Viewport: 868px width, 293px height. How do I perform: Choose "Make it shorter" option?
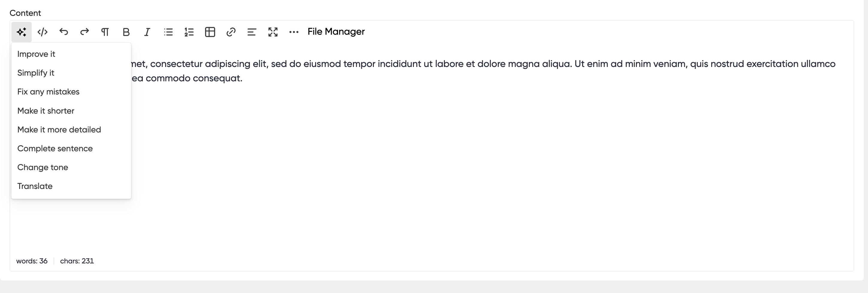coord(46,111)
